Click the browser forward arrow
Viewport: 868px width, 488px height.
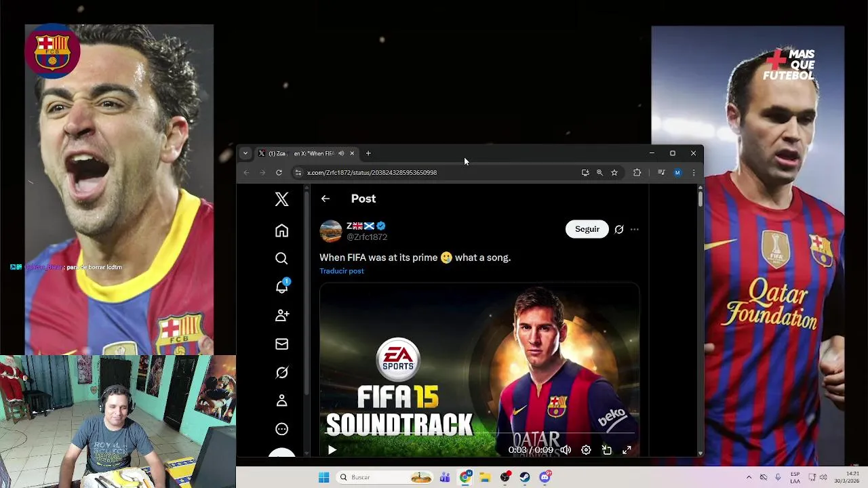point(262,173)
